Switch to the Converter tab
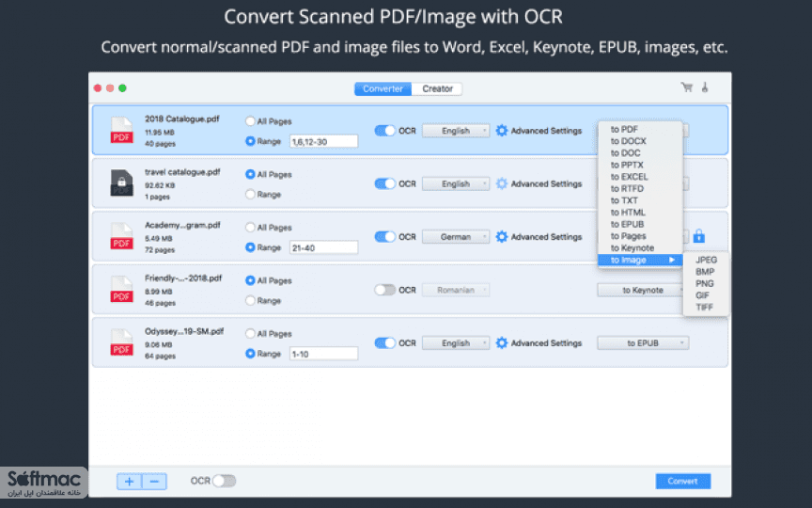 tap(383, 88)
